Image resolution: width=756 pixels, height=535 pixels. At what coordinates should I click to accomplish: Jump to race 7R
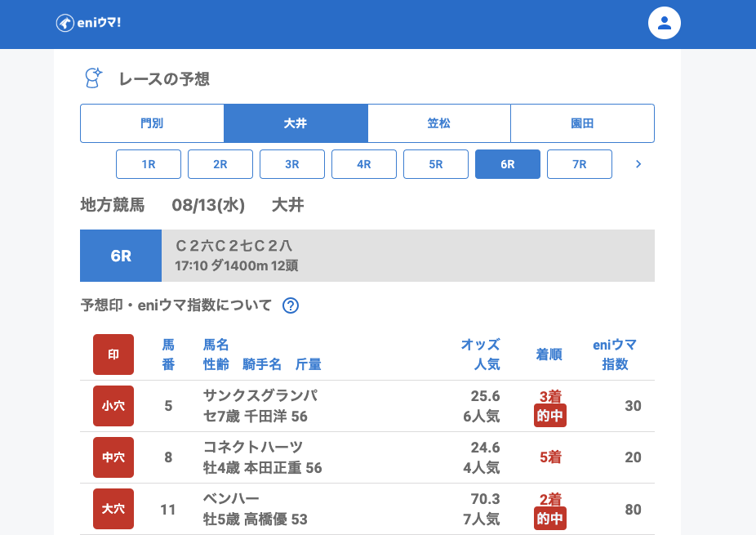(x=580, y=164)
